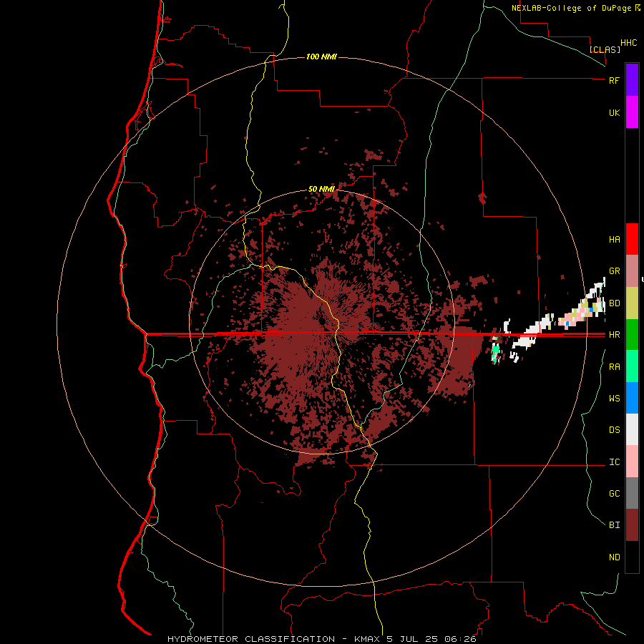644x644 pixels.
Task: Click the white DS legend swatch
Action: tap(632, 429)
